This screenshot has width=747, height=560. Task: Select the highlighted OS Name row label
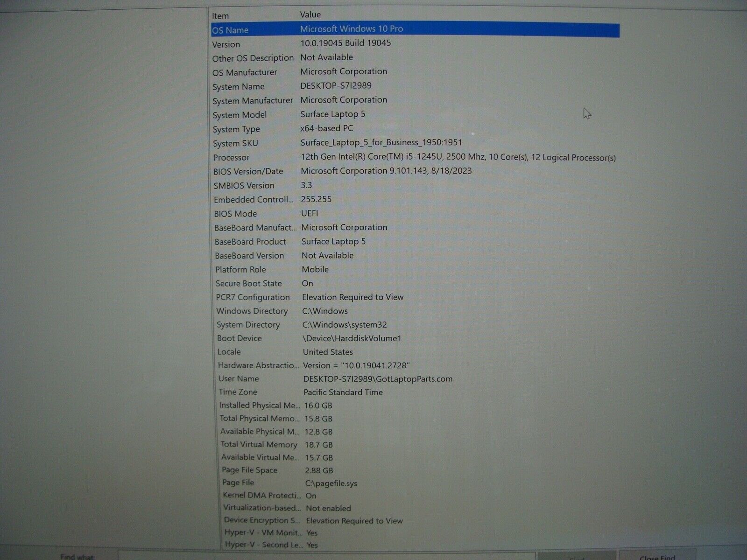[230, 30]
